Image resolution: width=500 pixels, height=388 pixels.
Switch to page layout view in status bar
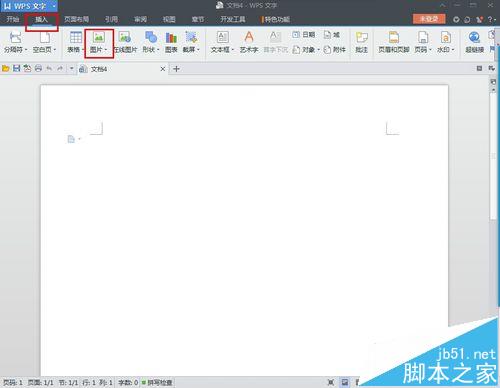[345, 382]
